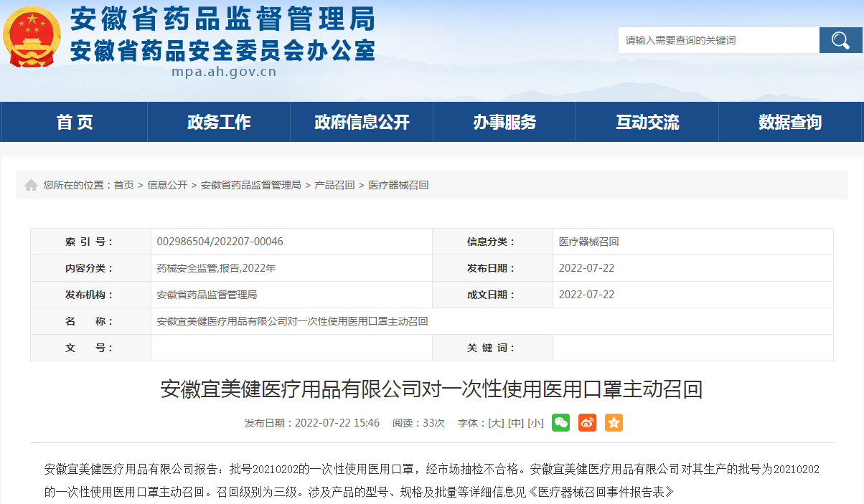Open the 数据查询 navigation menu
The image size is (864, 504).
click(x=790, y=122)
